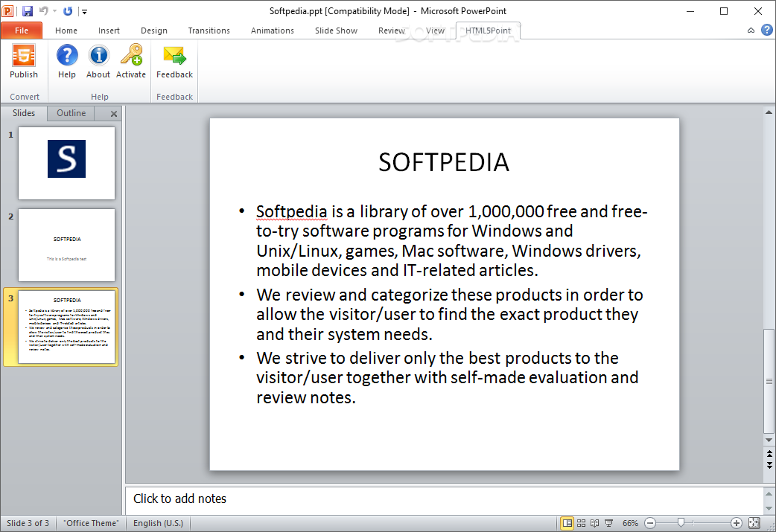Redo the last action
The height and width of the screenshot is (532, 776).
click(68, 11)
